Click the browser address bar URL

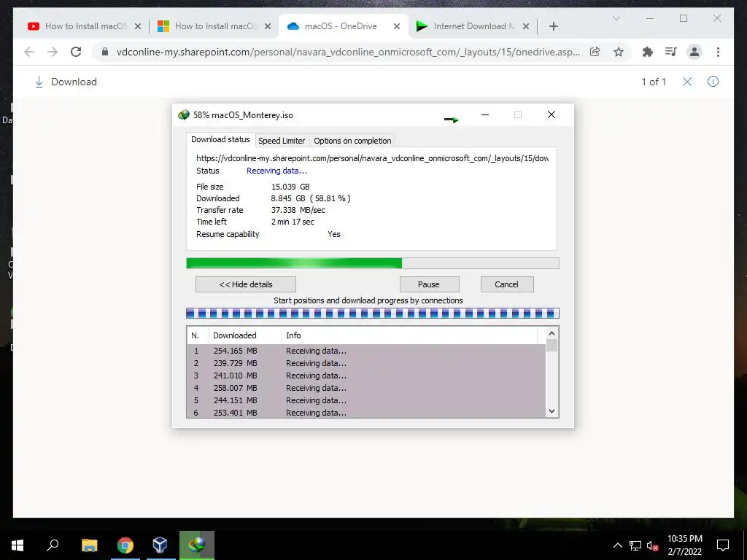[x=348, y=52]
